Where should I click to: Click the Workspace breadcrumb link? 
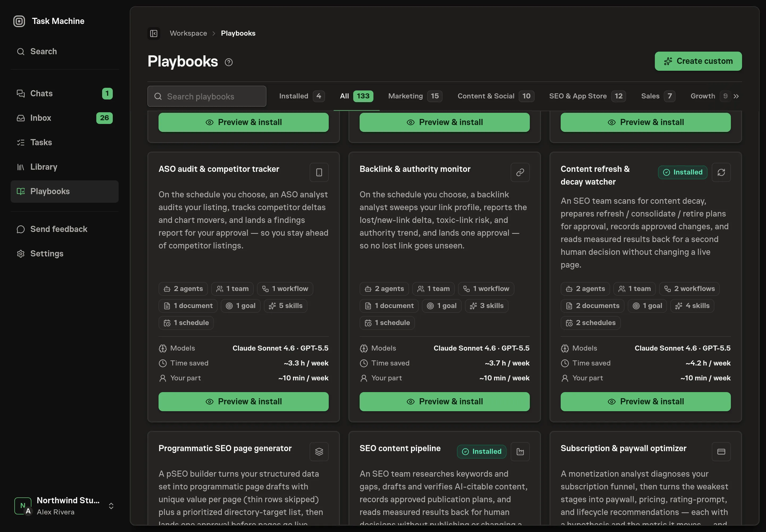point(188,33)
